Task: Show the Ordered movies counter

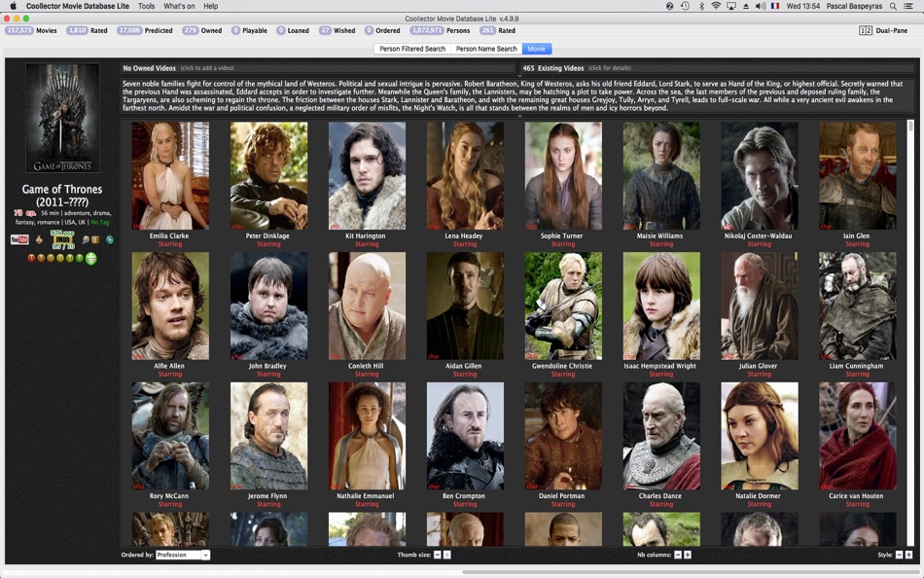Action: [x=382, y=30]
